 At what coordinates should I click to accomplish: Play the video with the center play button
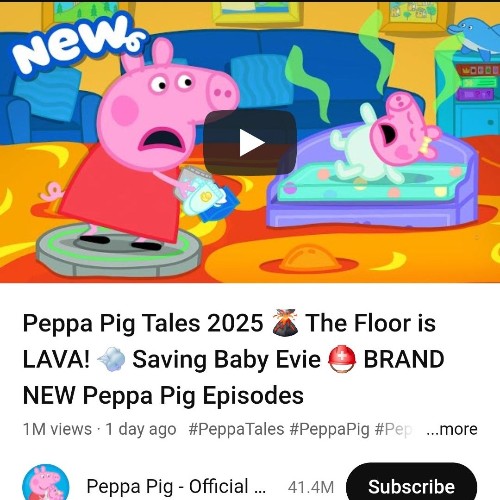pos(250,142)
